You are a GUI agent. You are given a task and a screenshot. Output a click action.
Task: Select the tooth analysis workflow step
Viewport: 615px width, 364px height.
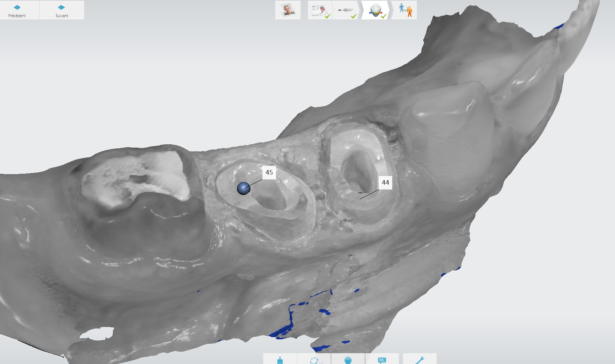tap(376, 10)
